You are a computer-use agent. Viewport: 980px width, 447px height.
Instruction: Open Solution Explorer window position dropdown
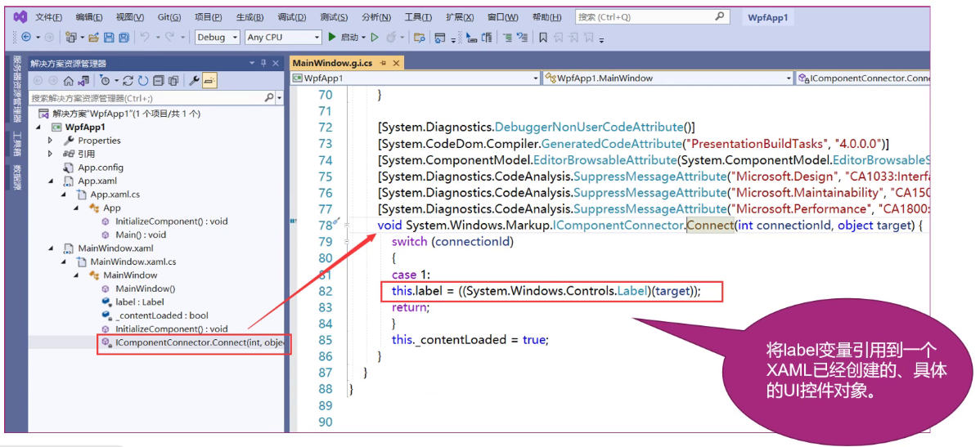253,63
